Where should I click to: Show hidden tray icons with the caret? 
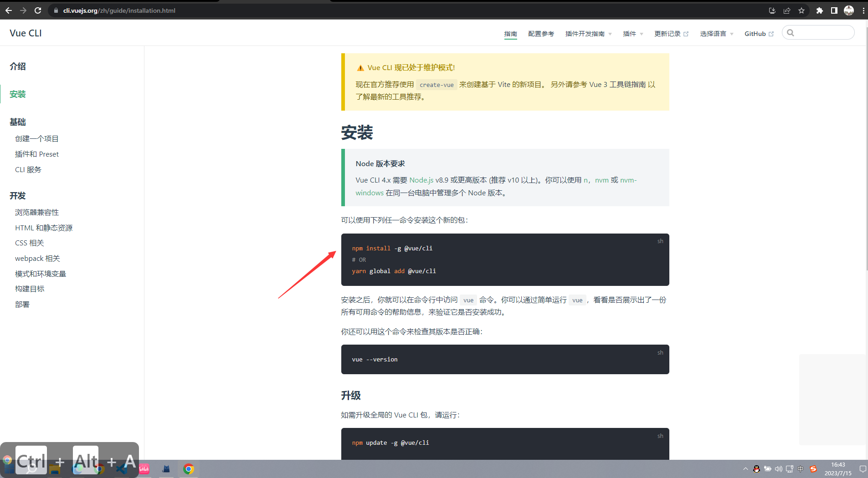745,469
